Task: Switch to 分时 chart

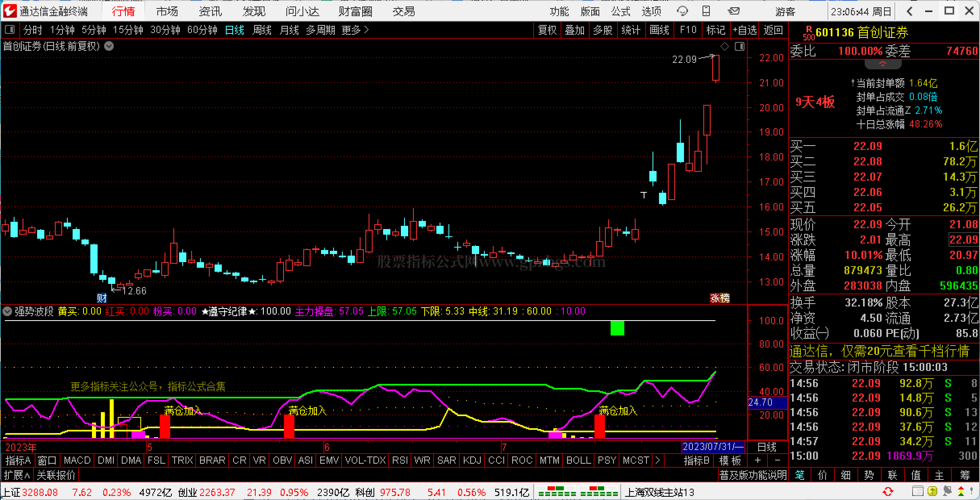Action: [x=33, y=30]
